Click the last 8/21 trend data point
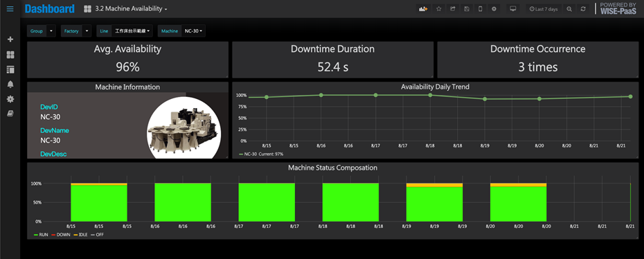Image resolution: width=644 pixels, height=259 pixels. click(630, 96)
